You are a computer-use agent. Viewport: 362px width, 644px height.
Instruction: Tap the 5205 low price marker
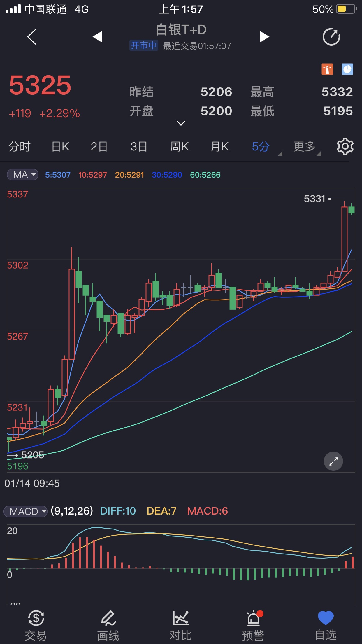click(x=33, y=455)
